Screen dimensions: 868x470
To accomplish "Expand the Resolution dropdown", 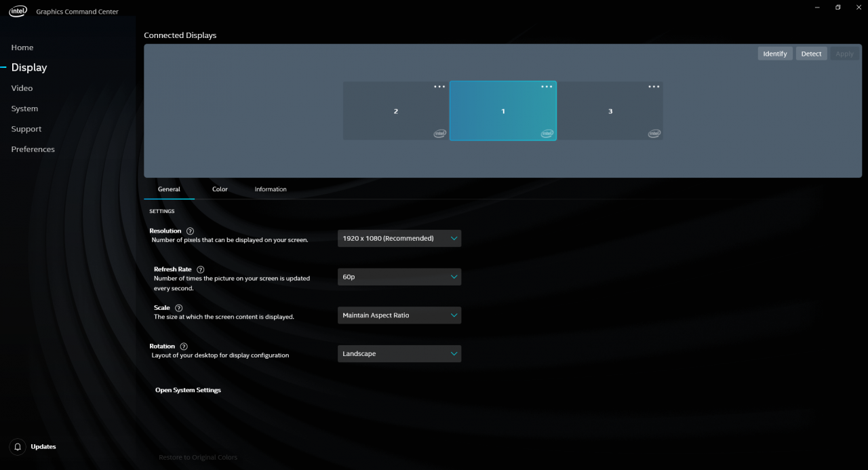I will pos(399,238).
